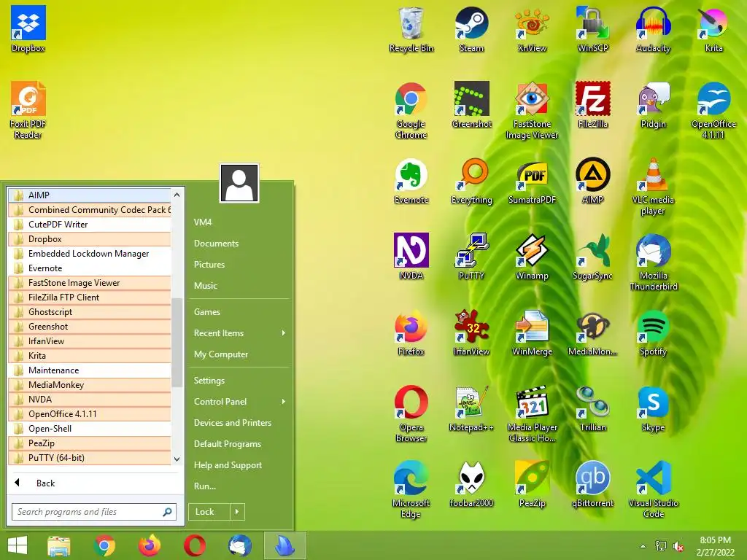Screen dimensions: 747x560
Task: Open VLC media player desktop icon
Action: click(x=653, y=186)
